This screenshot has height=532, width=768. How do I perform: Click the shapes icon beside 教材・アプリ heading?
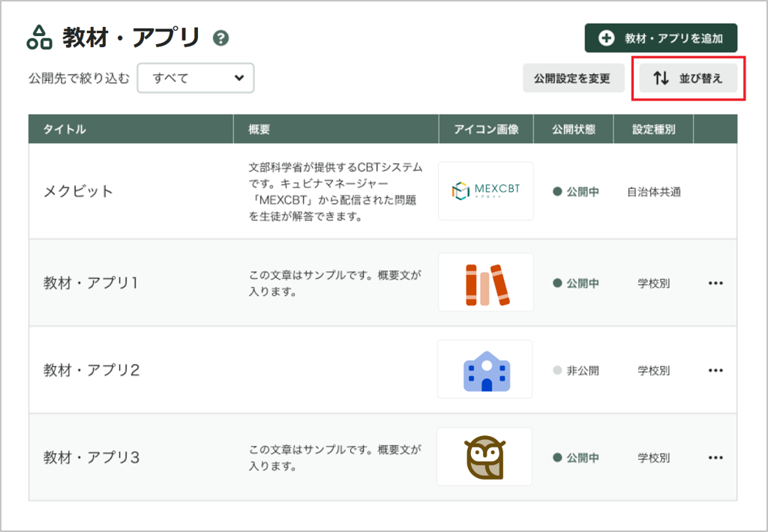point(39,37)
